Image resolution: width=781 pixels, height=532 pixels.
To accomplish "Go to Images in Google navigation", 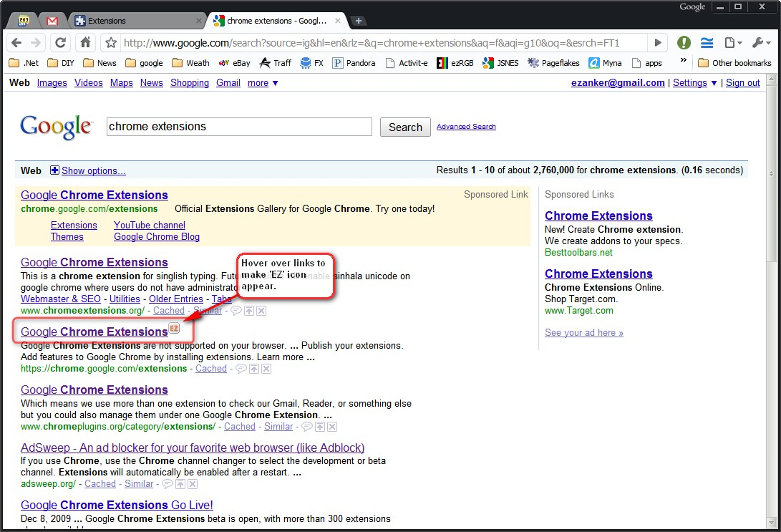I will tap(52, 82).
